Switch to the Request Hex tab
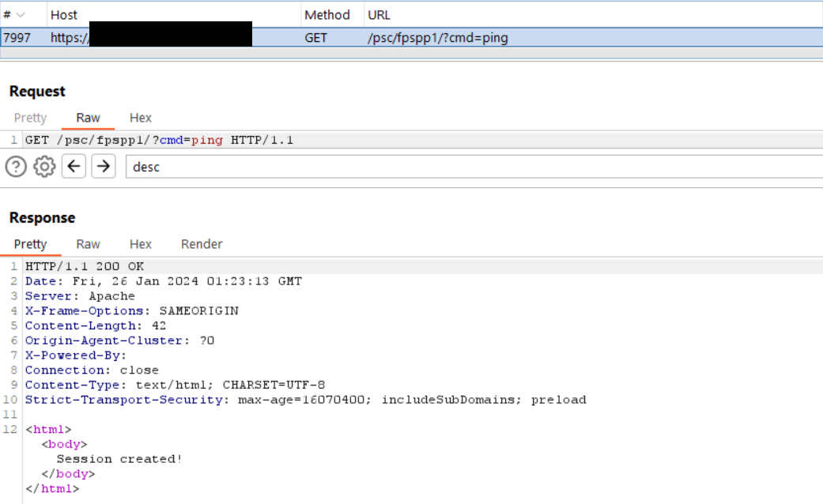The width and height of the screenshot is (823, 504). [x=141, y=117]
